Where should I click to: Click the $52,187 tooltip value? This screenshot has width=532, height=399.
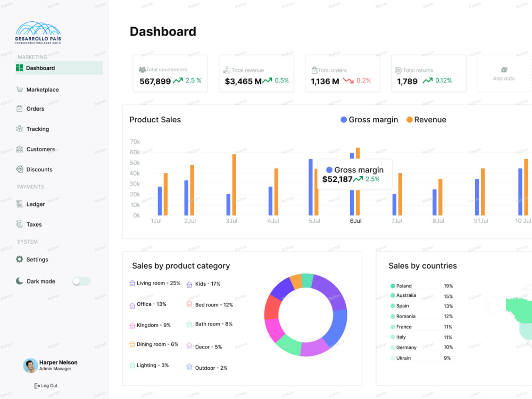337,179
